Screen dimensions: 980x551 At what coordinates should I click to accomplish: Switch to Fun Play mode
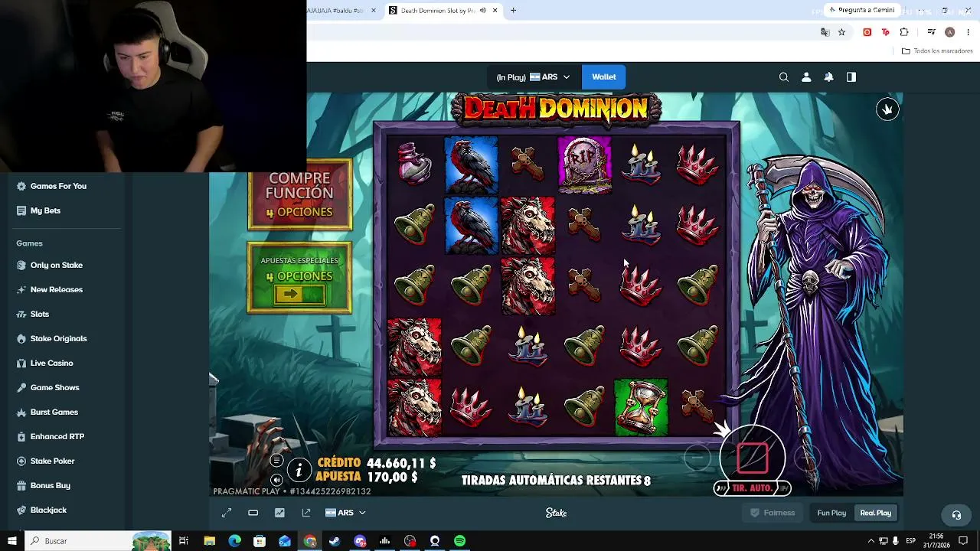coord(831,513)
